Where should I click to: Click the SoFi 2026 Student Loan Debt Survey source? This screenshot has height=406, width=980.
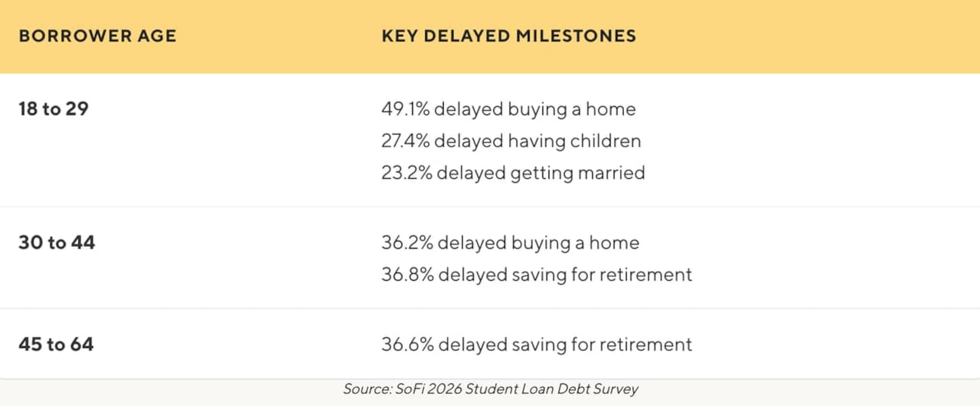(x=517, y=389)
